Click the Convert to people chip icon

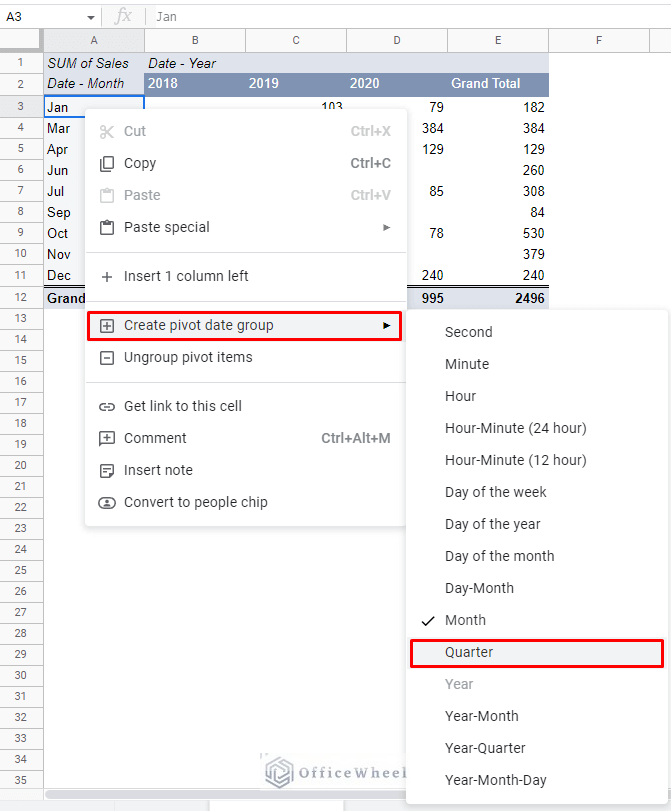click(x=107, y=502)
